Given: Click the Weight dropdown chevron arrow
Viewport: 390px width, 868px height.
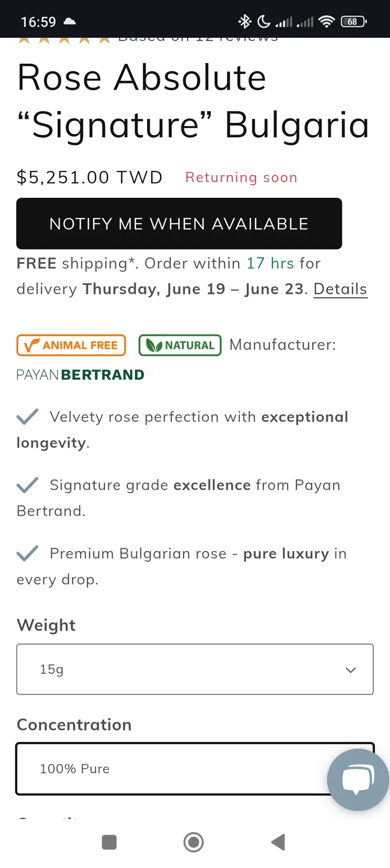Looking at the screenshot, I should pos(350,670).
